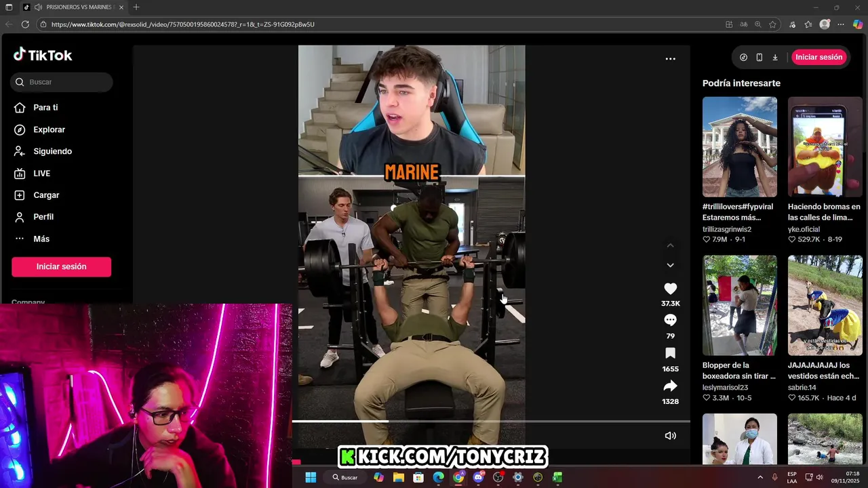Click the zoom magnifier icon in address bar
The height and width of the screenshot is (488, 868).
pos(758,24)
